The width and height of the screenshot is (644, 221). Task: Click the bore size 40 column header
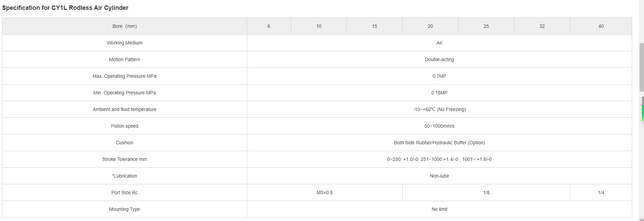[601, 26]
